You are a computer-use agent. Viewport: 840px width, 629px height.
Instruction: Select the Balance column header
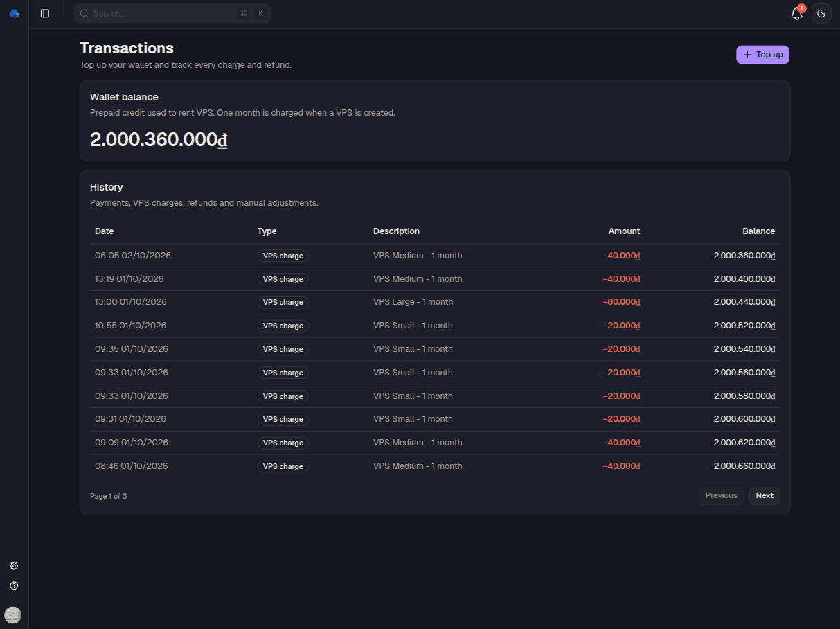[759, 231]
